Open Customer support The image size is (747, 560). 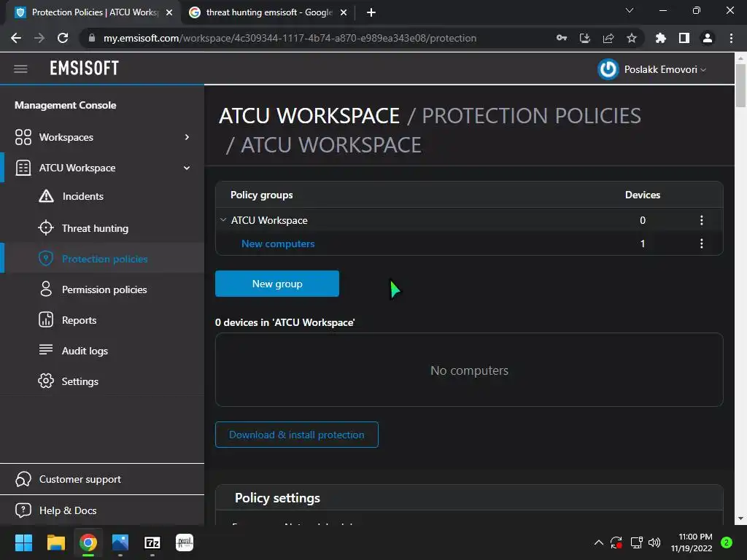[x=80, y=479]
